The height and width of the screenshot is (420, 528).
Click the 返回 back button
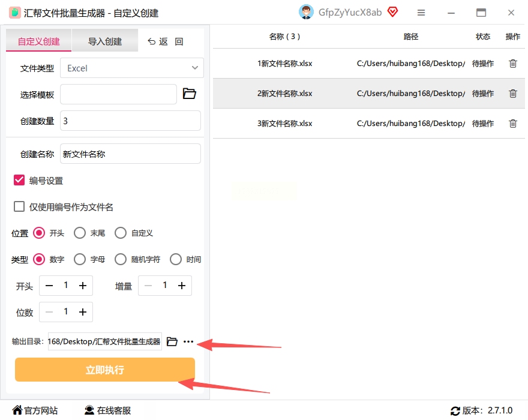pos(166,41)
